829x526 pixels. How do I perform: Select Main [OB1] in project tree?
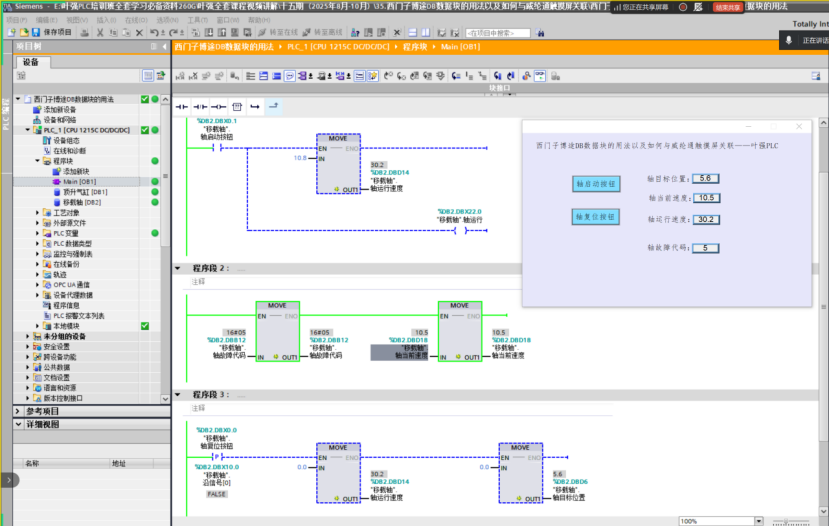79,181
